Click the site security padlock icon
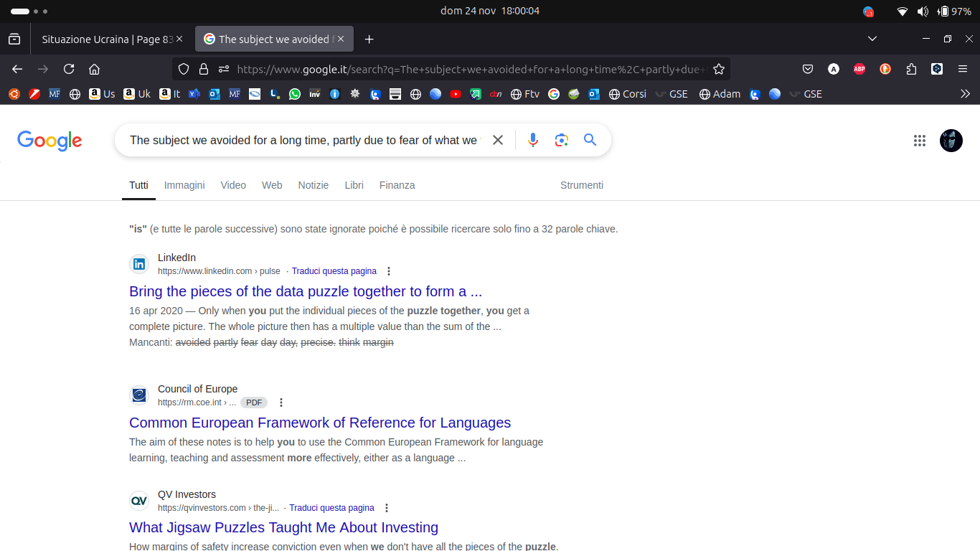The height and width of the screenshot is (551, 980). tap(204, 69)
